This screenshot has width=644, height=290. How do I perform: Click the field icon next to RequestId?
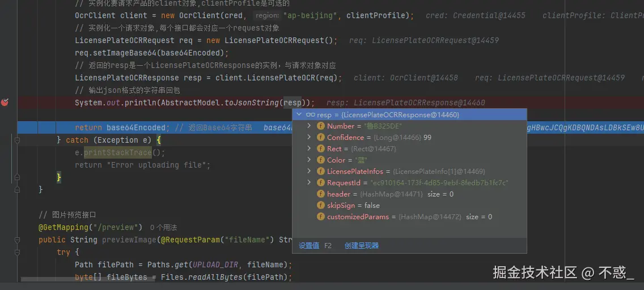321,182
